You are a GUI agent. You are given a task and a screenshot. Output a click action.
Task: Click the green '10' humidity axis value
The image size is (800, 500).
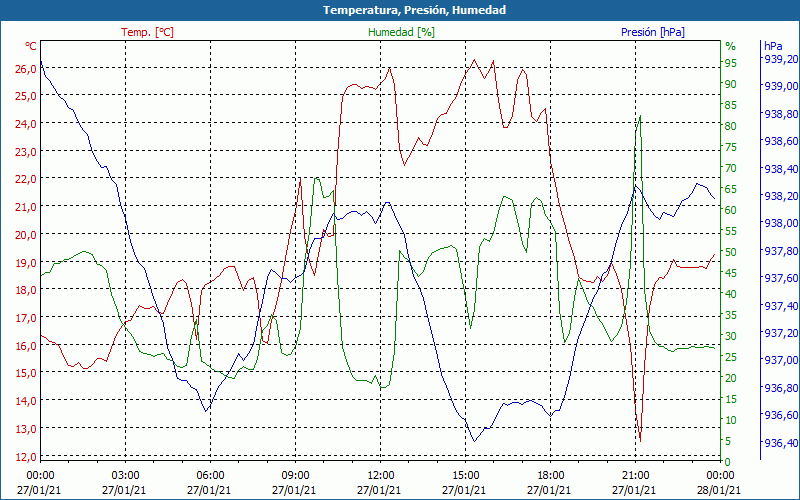[731, 420]
